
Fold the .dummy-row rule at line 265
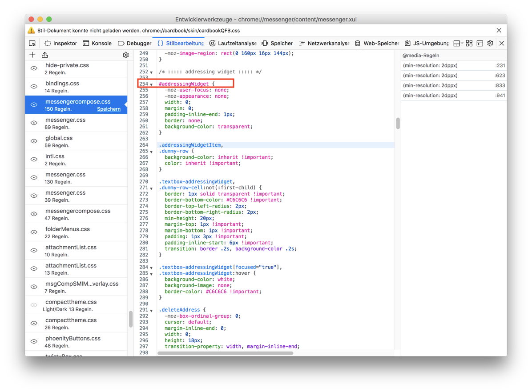[151, 152]
